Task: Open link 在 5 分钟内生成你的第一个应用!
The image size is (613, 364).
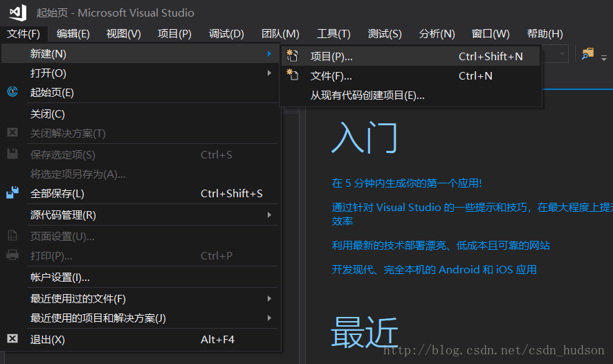Action: pos(407,183)
